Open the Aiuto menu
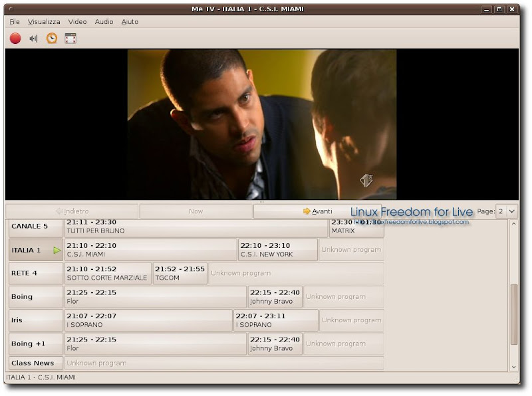This screenshot has height=396, width=532. (130, 22)
